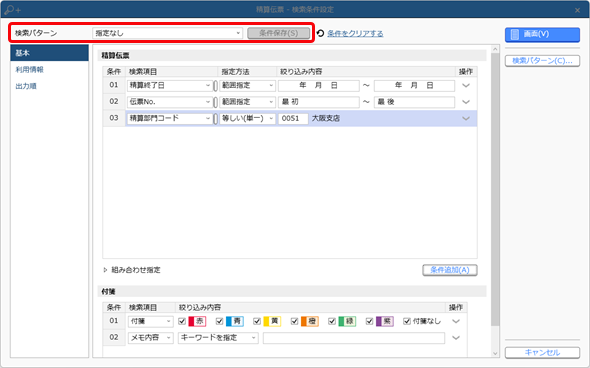
Task: Toggle the 青 sticky note checkbox
Action: pos(219,321)
